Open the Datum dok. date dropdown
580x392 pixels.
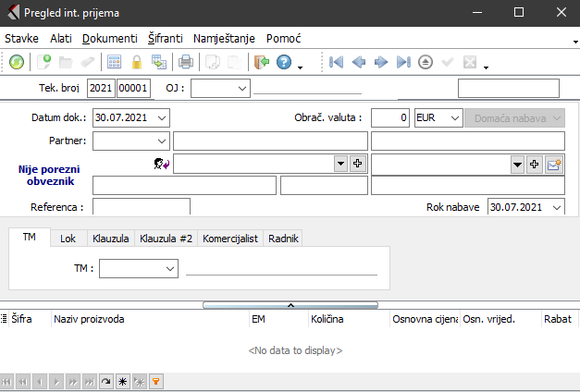pos(163,118)
